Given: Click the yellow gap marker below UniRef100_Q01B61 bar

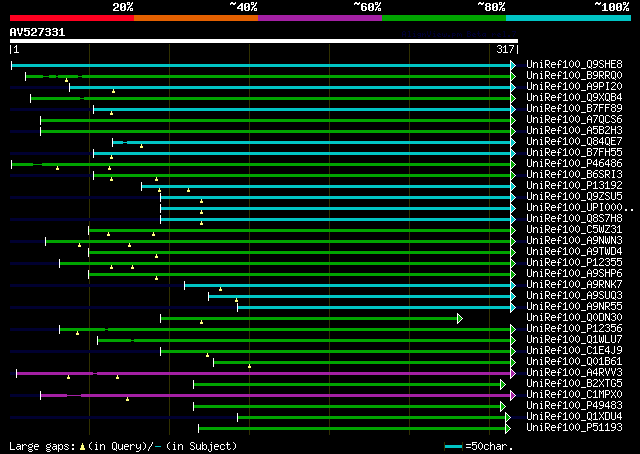Looking at the screenshot, I should coord(249,366).
